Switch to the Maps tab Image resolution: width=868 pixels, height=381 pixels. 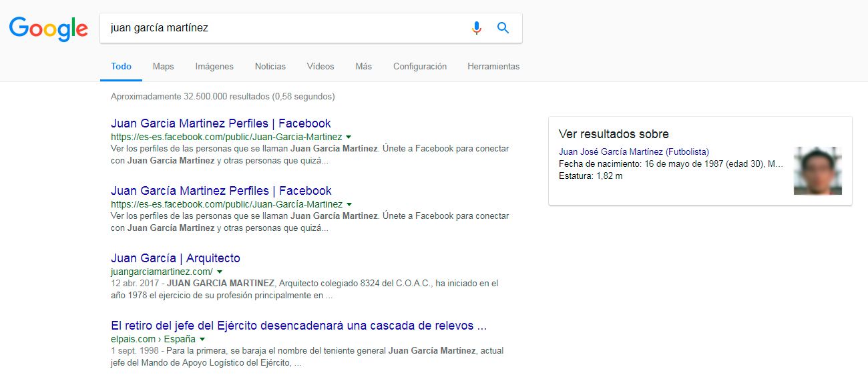163,66
